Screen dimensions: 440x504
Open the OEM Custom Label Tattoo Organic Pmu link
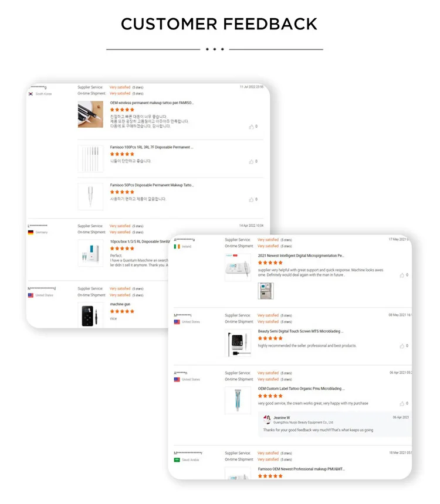[302, 389]
